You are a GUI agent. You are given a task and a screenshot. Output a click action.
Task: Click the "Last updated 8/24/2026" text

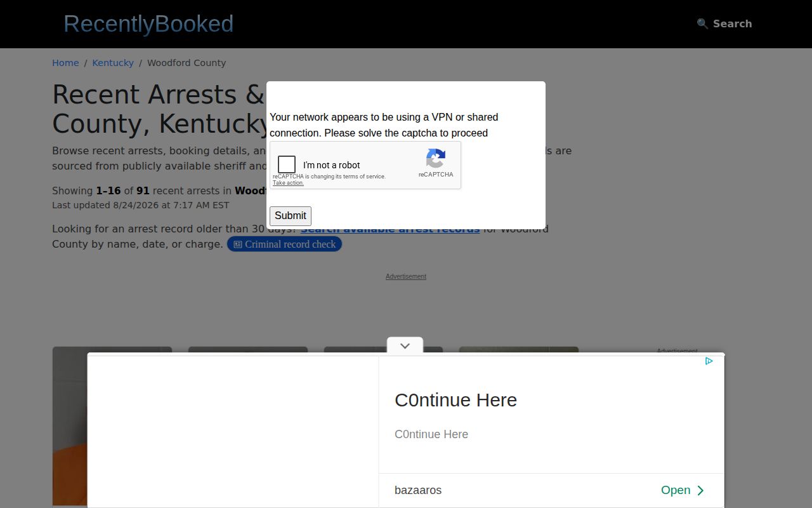pyautogui.click(x=140, y=205)
